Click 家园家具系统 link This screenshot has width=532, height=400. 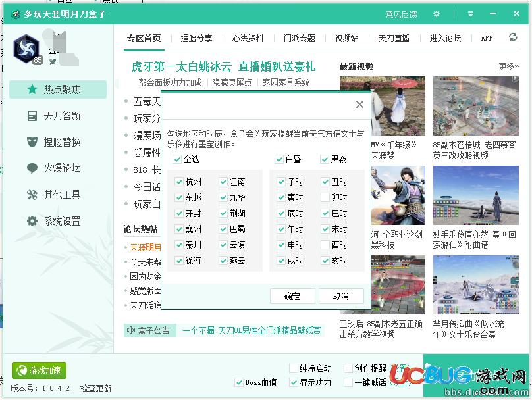286,82
